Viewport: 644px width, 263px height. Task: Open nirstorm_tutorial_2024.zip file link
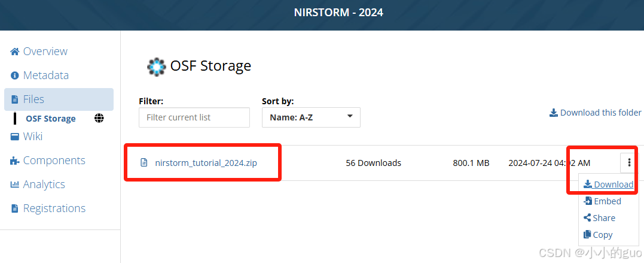(x=206, y=162)
